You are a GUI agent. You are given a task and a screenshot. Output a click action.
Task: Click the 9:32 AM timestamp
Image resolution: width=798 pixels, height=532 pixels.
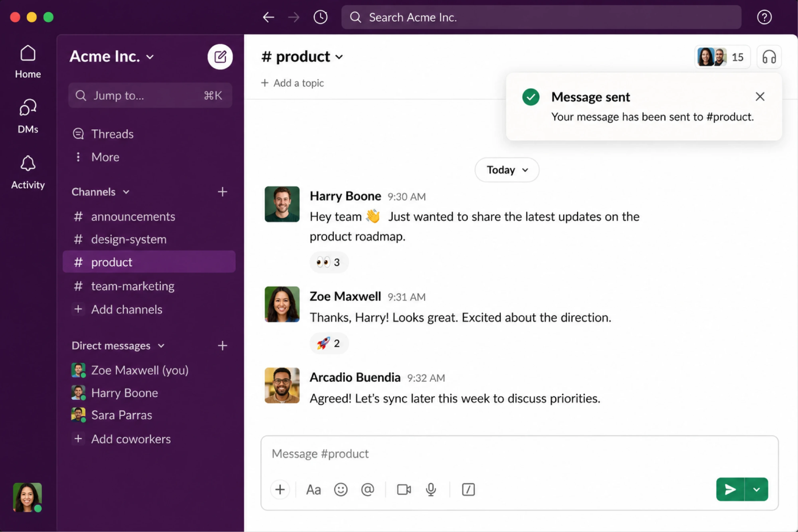pos(426,378)
